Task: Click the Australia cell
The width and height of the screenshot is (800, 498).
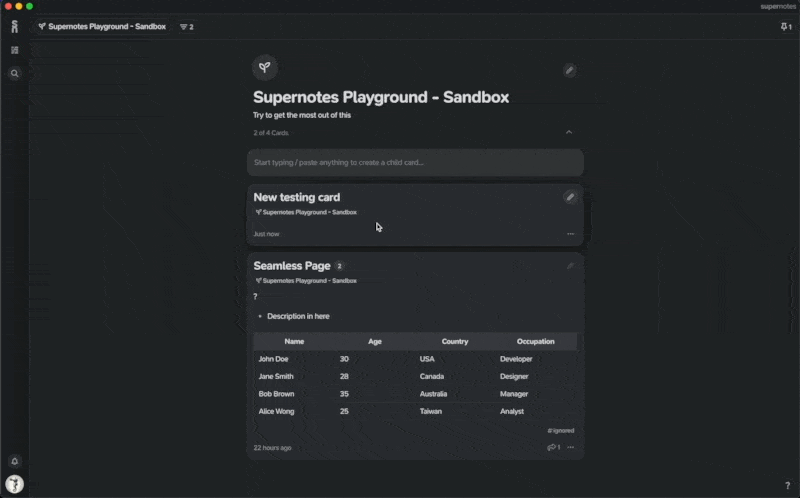Action: (433, 393)
